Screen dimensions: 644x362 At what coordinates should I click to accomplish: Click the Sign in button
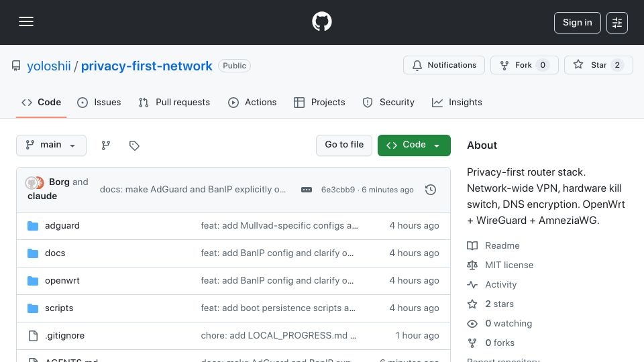[x=577, y=23]
